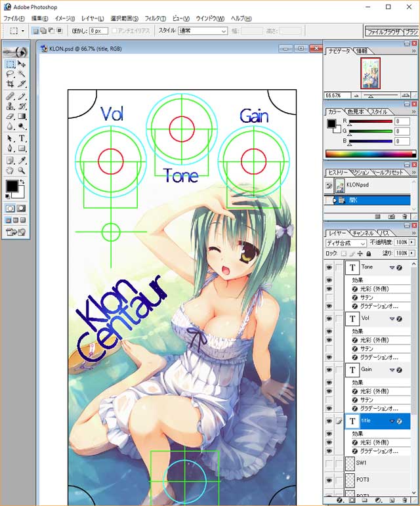Switch to the チャンネル tab
Screen dimensions: 420x506
point(363,233)
